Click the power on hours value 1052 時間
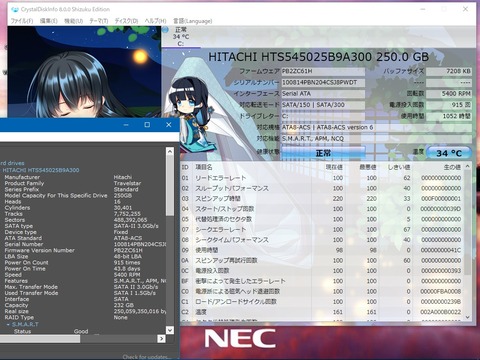 click(x=449, y=116)
